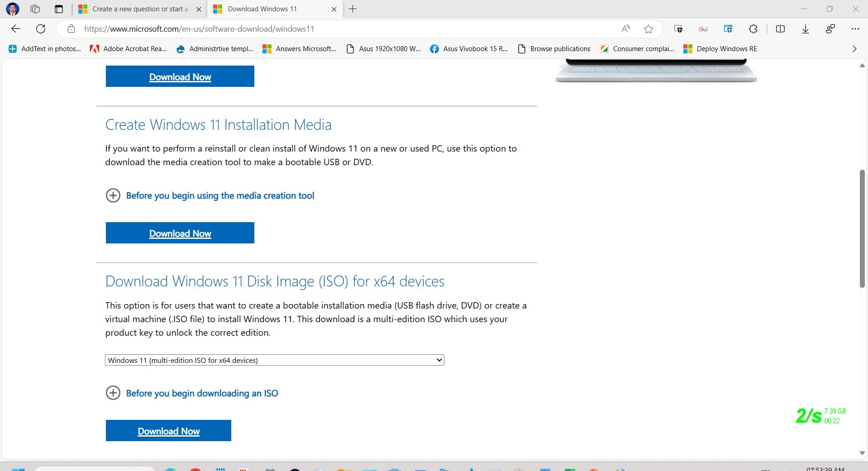Toggle split screen view
The height and width of the screenshot is (471, 868).
pyautogui.click(x=780, y=29)
